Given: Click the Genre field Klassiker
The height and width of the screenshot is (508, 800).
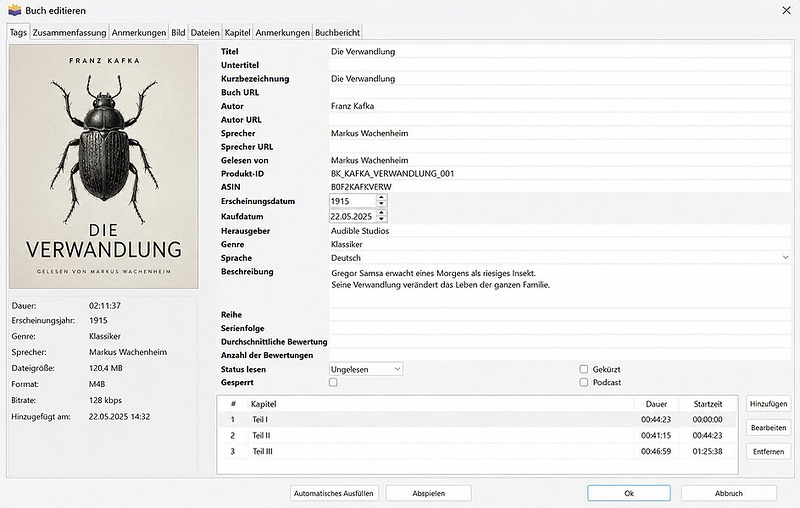Looking at the screenshot, I should tap(560, 244).
